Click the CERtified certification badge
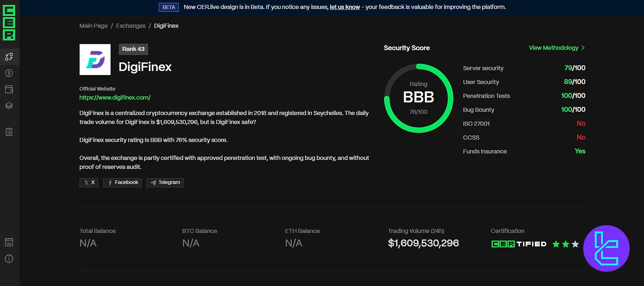 (519, 244)
